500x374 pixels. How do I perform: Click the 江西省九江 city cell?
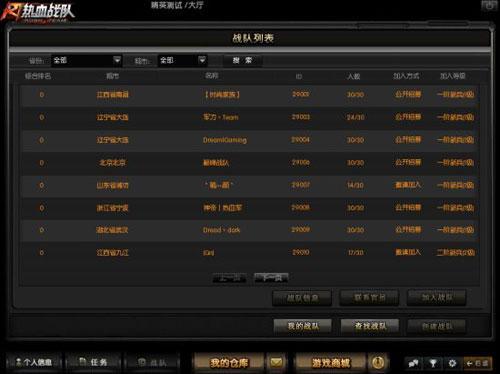tap(112, 253)
